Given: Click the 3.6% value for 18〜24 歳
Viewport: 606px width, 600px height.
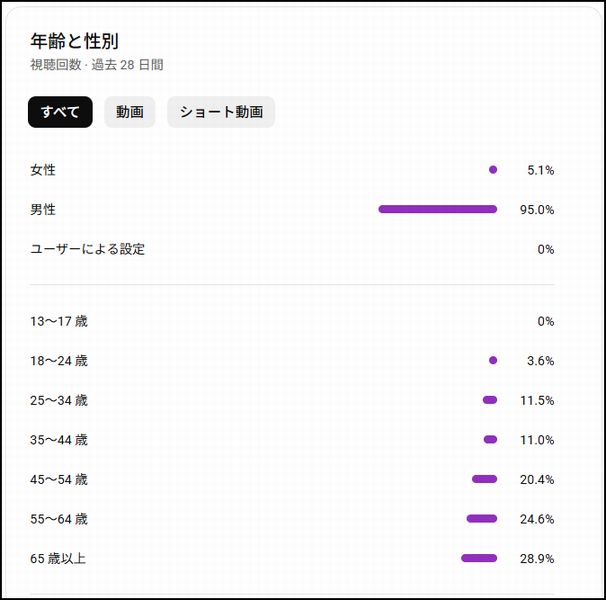Looking at the screenshot, I should (540, 361).
